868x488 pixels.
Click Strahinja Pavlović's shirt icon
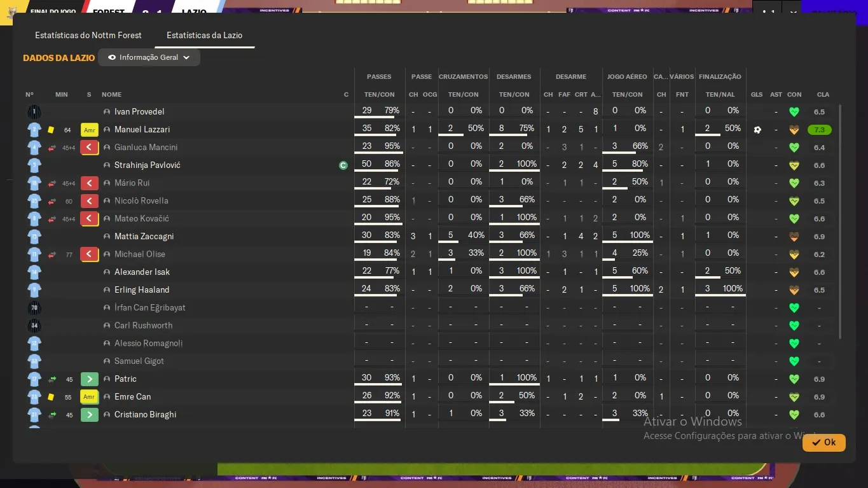coord(34,165)
